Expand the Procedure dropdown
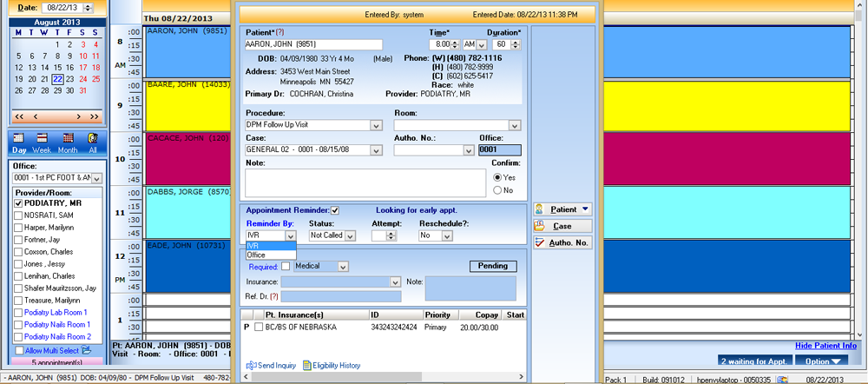Image resolution: width=868 pixels, height=384 pixels. [376, 125]
